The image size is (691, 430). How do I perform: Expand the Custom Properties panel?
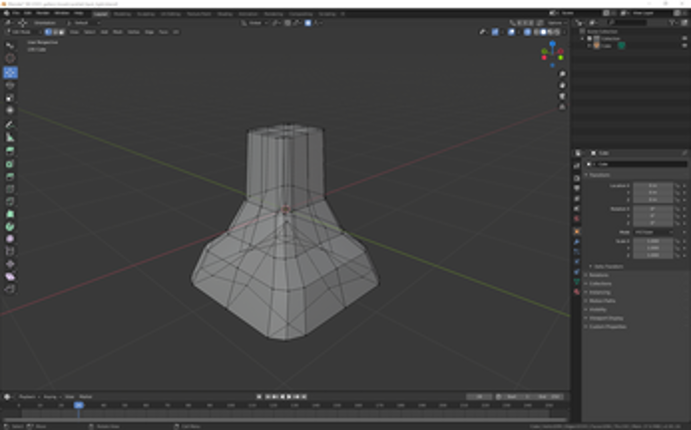pos(606,327)
